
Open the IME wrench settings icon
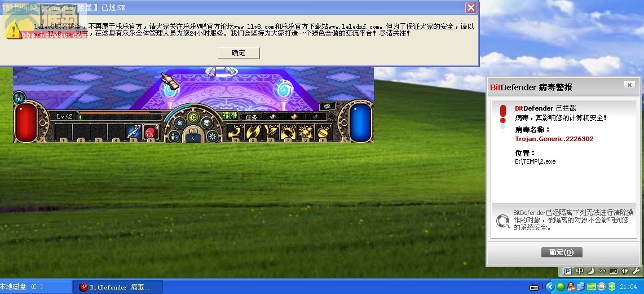tap(636, 271)
